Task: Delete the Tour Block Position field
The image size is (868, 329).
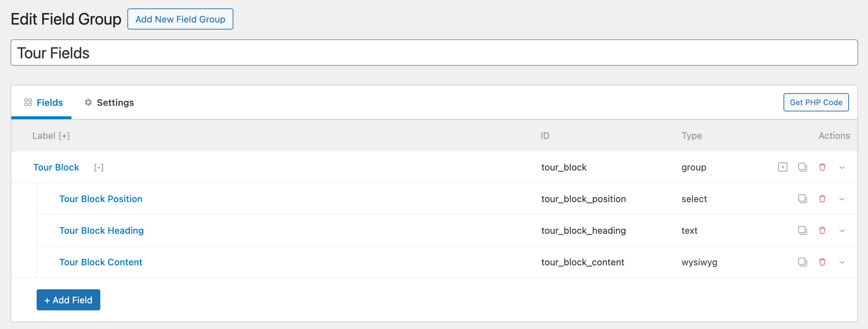Action: pyautogui.click(x=822, y=199)
